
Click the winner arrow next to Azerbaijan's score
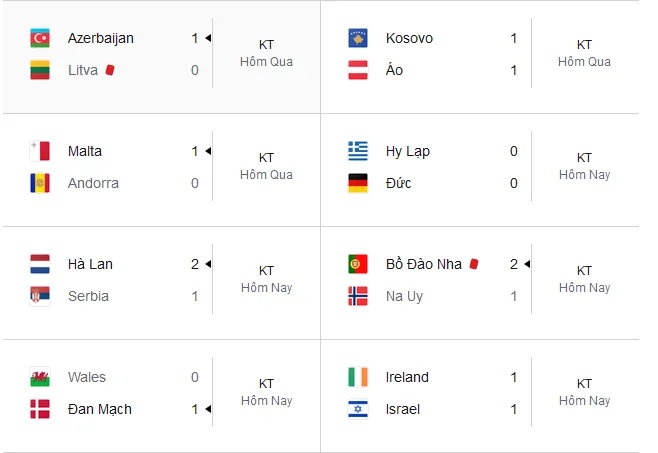click(208, 38)
